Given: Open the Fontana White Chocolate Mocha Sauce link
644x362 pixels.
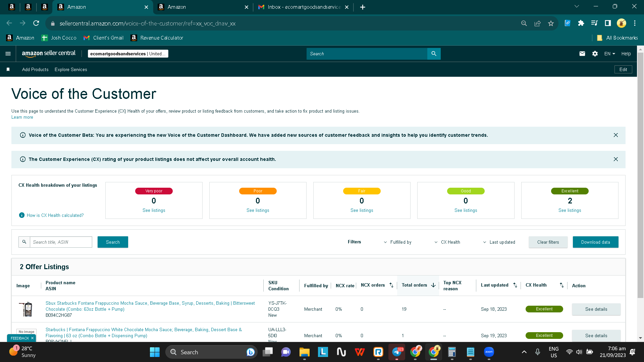Looking at the screenshot, I should [x=144, y=333].
